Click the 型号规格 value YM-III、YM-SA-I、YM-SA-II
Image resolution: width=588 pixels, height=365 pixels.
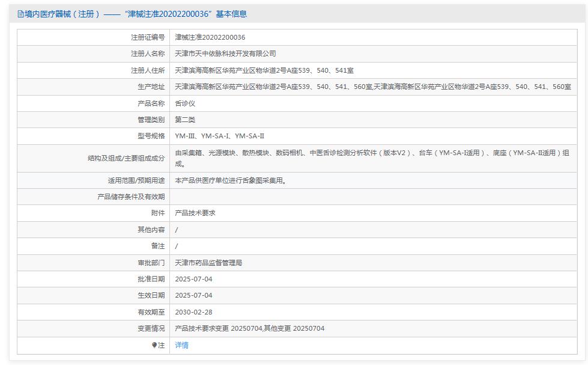coord(220,136)
